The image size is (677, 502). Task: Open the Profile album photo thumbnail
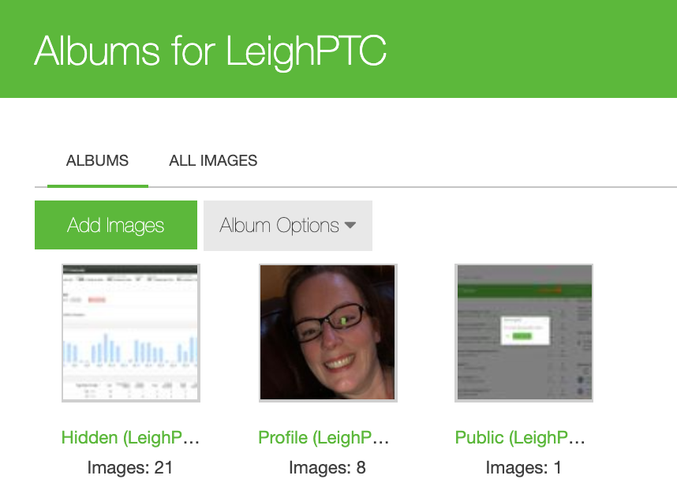(x=328, y=332)
